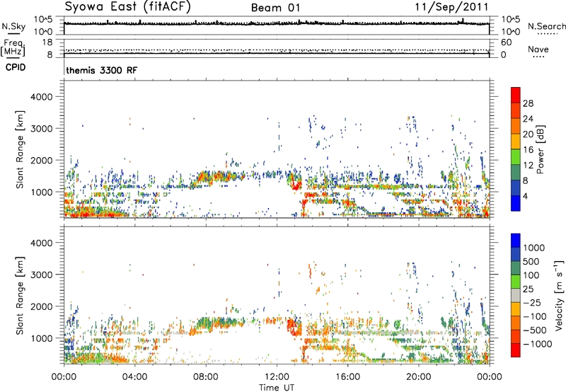Click the 'Time UT' axis title
The width and height of the screenshot is (566, 392).
coord(277,388)
